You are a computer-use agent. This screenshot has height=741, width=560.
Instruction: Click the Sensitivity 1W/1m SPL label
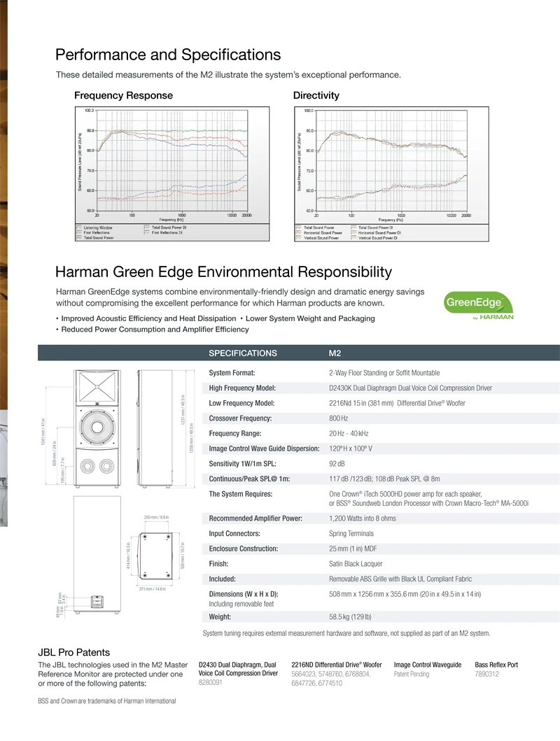click(242, 464)
